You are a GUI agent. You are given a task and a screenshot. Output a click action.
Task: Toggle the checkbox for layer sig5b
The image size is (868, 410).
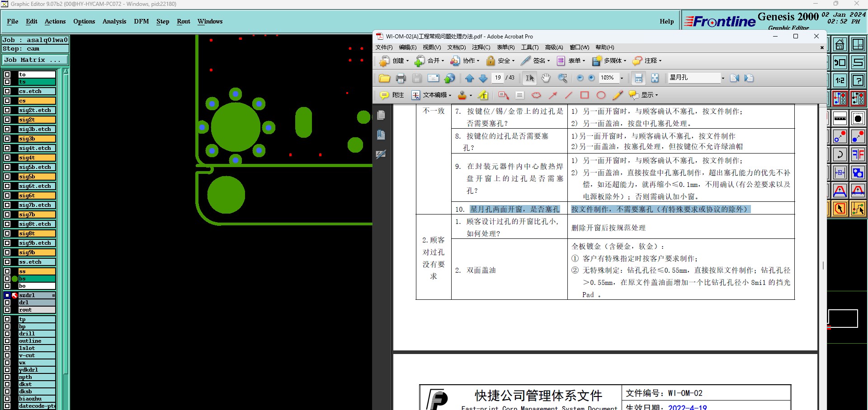coord(7,177)
